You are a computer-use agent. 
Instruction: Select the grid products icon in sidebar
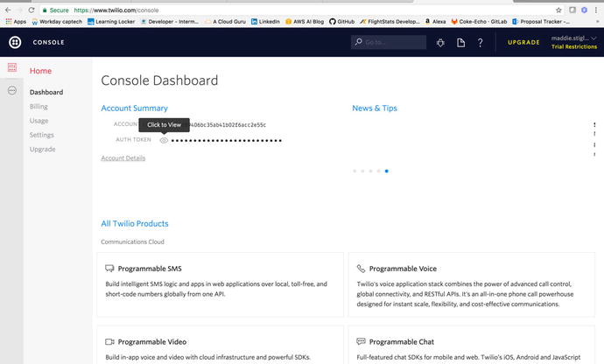[12, 68]
